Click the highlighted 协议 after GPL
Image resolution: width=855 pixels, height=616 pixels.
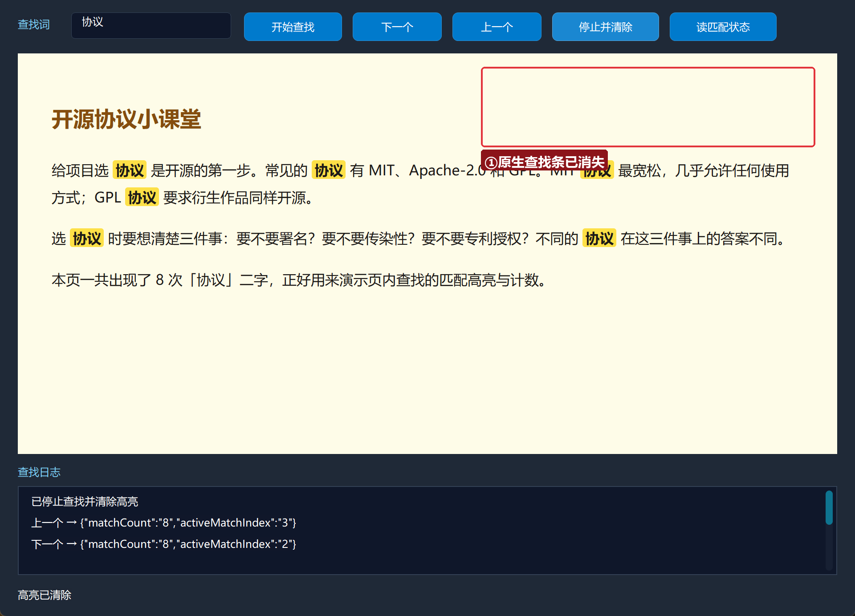142,197
